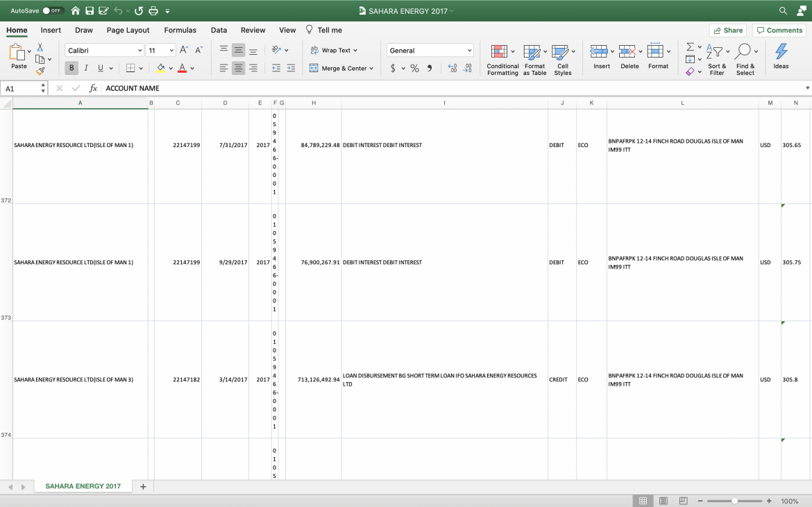Image resolution: width=812 pixels, height=507 pixels.
Task: Click Tell me search box
Action: pos(323,30)
